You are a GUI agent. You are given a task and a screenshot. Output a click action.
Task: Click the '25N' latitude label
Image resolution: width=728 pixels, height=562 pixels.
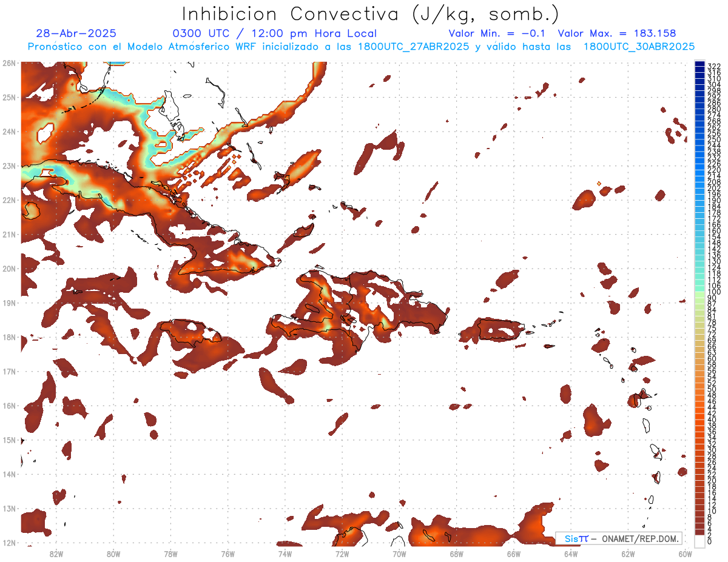(x=8, y=97)
